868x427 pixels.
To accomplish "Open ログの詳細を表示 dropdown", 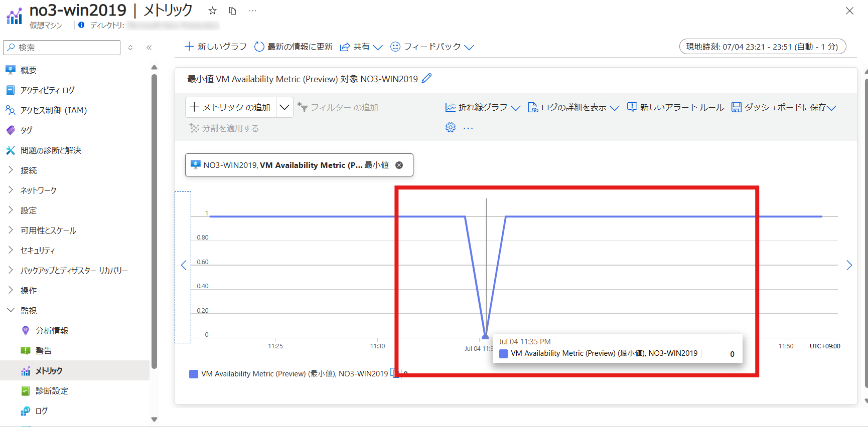I will point(573,107).
